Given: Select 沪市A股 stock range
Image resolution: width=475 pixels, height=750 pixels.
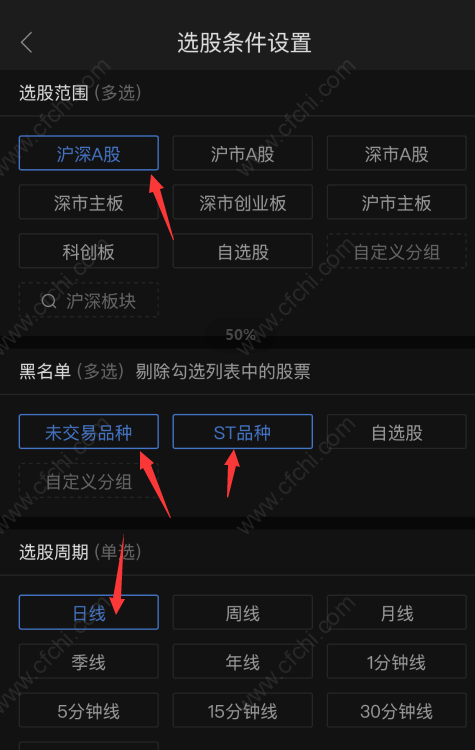Looking at the screenshot, I should coord(243,153).
